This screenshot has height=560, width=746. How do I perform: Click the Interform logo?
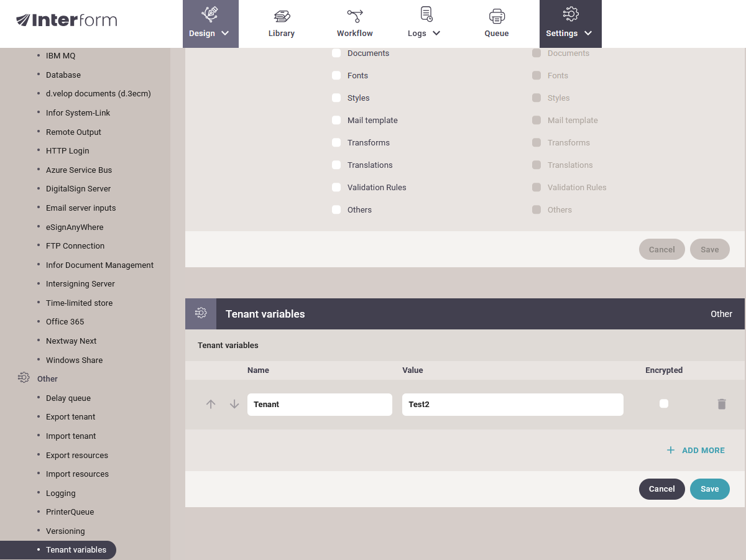(x=67, y=21)
